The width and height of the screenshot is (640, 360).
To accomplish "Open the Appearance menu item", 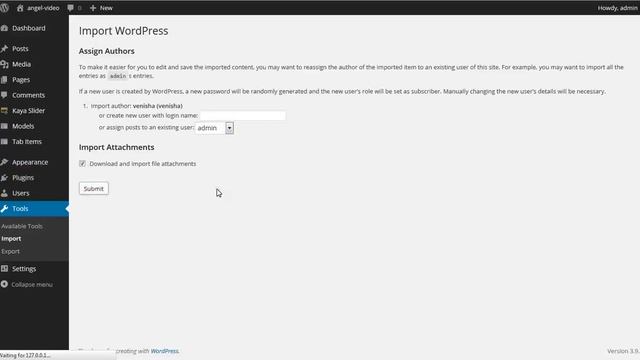I will pyautogui.click(x=30, y=162).
